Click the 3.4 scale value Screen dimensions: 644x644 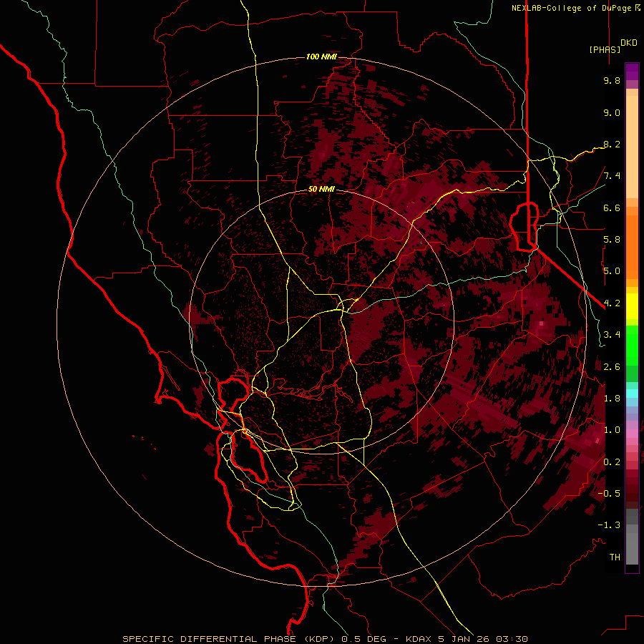point(612,335)
